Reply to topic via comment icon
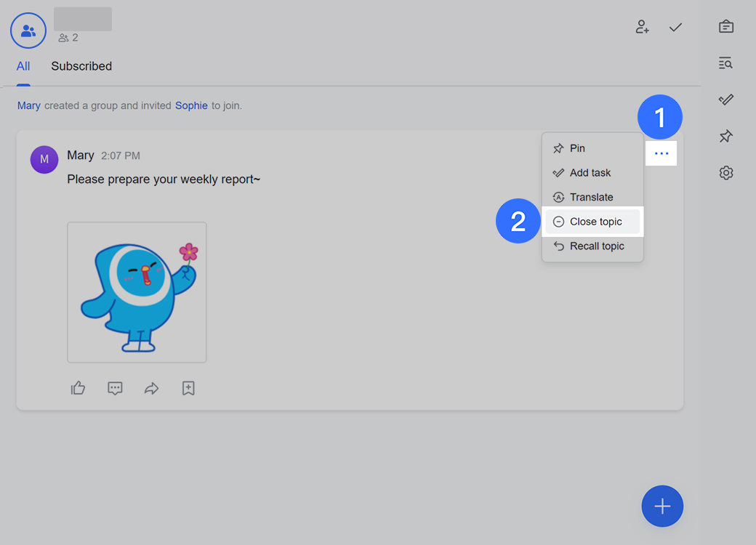Screen dimensions: 756x545 (115, 388)
